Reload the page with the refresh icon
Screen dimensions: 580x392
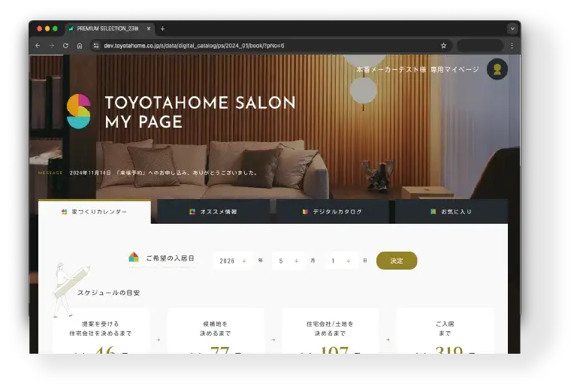pos(65,46)
